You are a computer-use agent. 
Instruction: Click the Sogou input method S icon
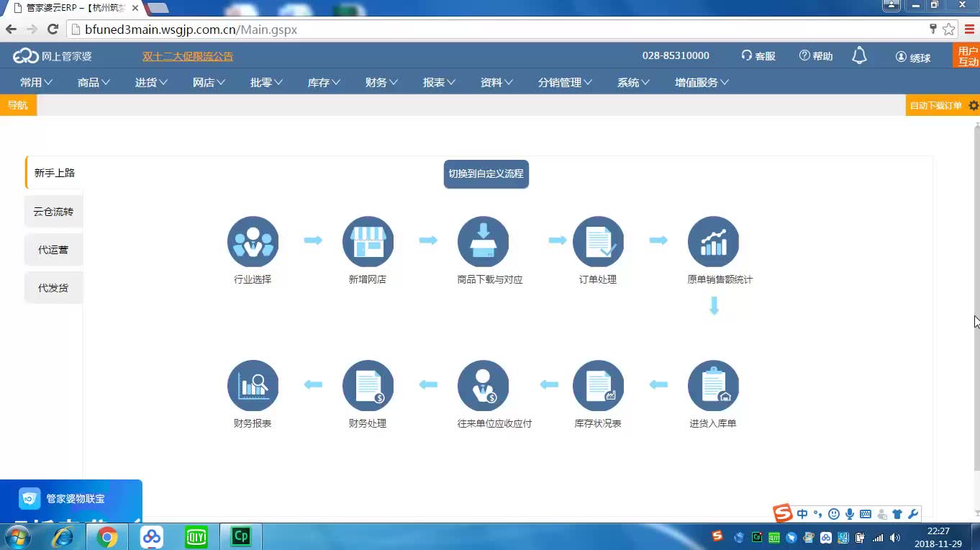(782, 513)
